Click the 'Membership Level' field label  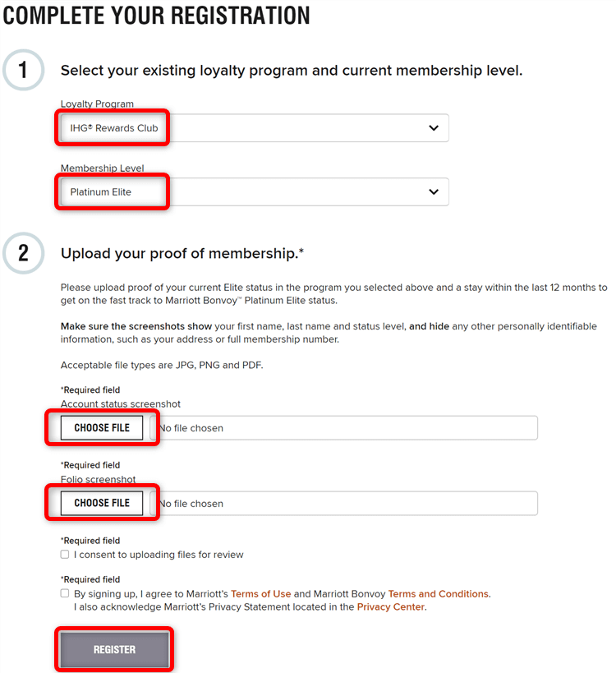pyautogui.click(x=102, y=168)
